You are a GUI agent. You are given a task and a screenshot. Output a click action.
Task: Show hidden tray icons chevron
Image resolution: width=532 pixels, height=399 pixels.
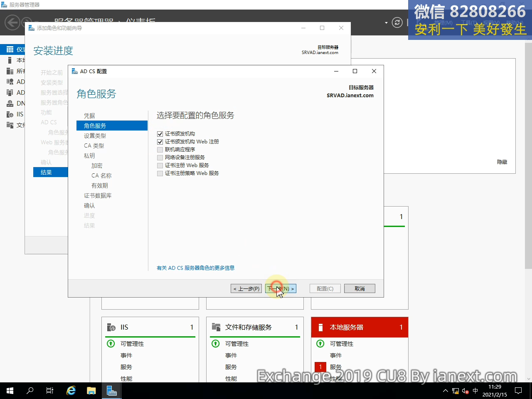[446, 391]
